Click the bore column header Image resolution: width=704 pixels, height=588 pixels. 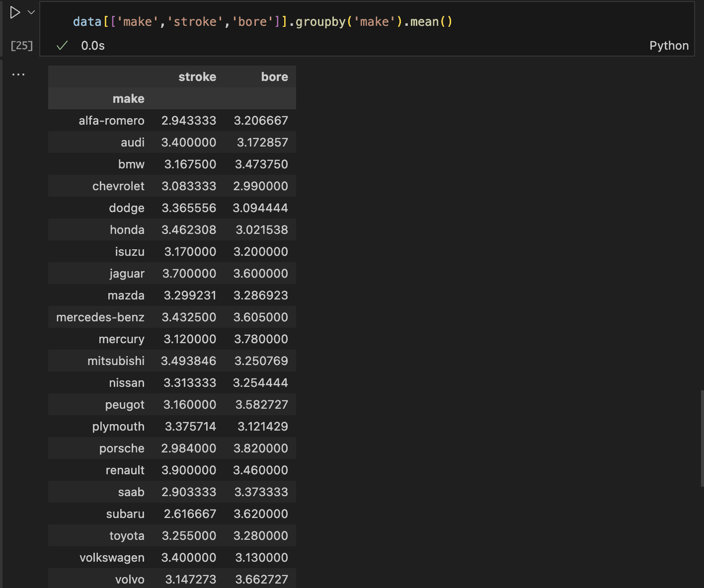pos(274,76)
